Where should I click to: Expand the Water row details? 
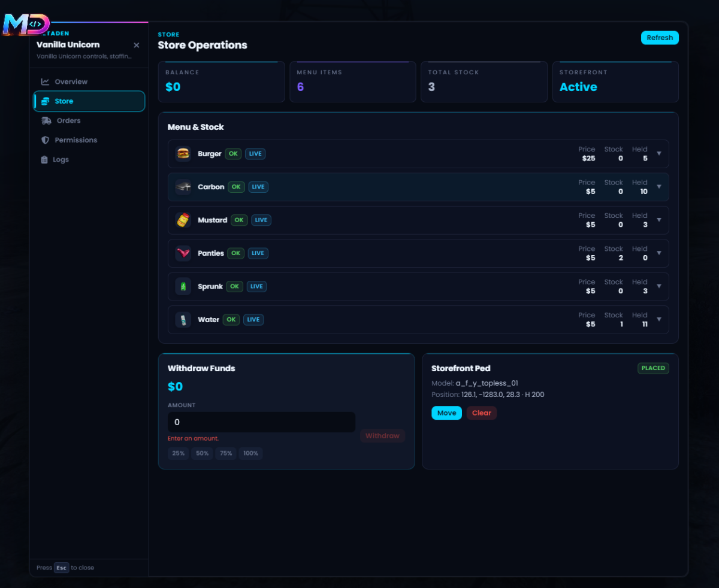point(659,320)
